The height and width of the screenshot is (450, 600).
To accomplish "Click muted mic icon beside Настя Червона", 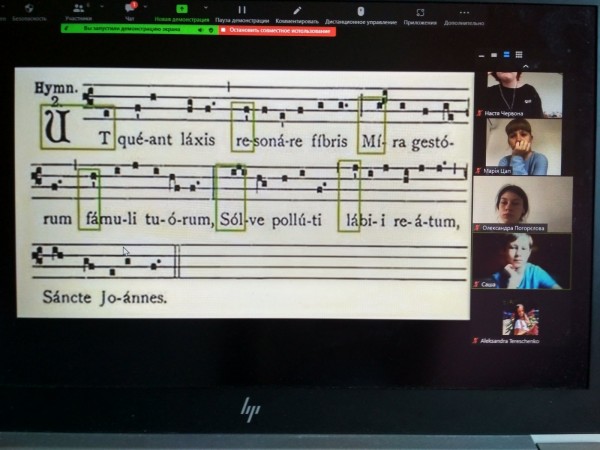I will click(479, 113).
